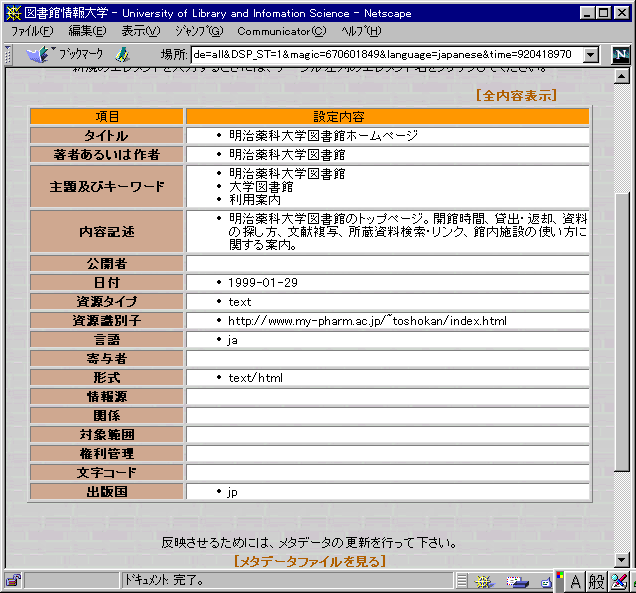Open the 表示(V) menu
This screenshot has width=636, height=593.
(141, 31)
